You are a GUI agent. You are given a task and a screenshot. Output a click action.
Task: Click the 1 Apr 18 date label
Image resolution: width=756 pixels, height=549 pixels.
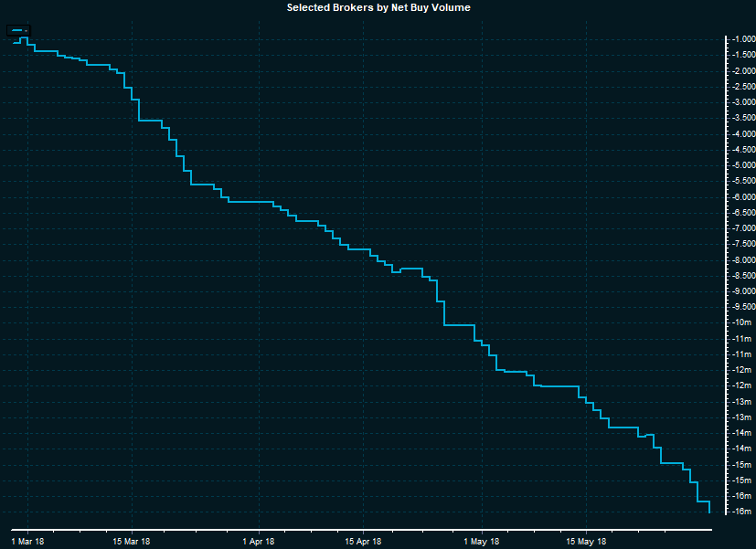pyautogui.click(x=259, y=541)
